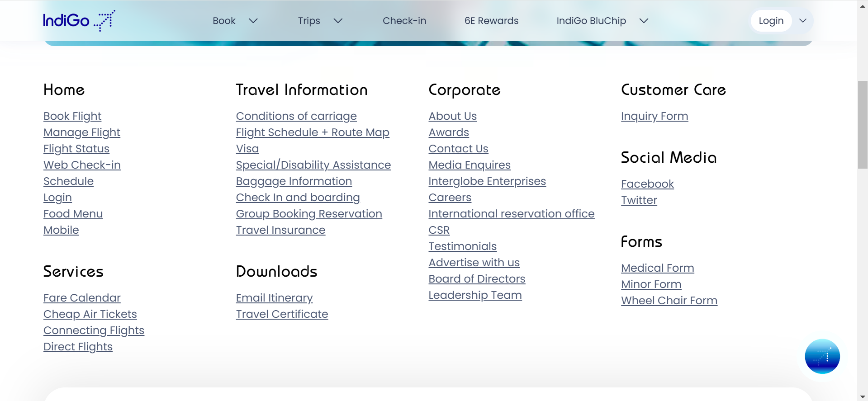Open the Facebook social link
The image size is (868, 401).
point(647,184)
